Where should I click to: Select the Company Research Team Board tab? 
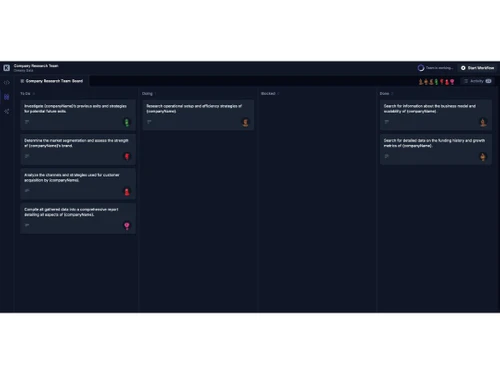pyautogui.click(x=52, y=81)
